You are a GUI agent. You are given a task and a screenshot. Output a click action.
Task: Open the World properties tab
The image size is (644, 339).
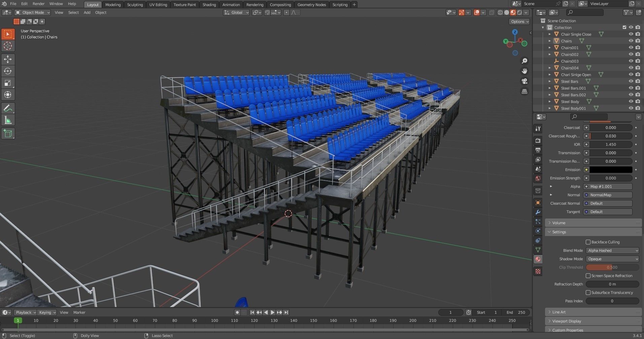tap(538, 178)
